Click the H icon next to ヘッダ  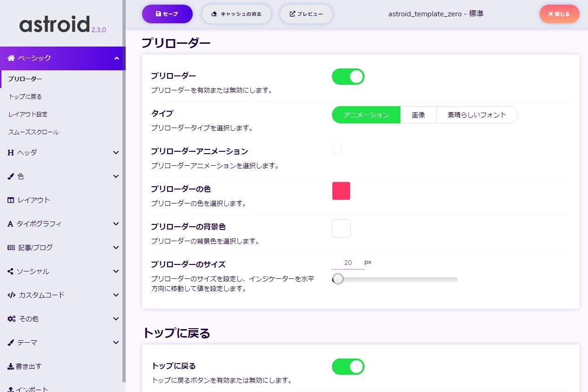pyautogui.click(x=11, y=153)
